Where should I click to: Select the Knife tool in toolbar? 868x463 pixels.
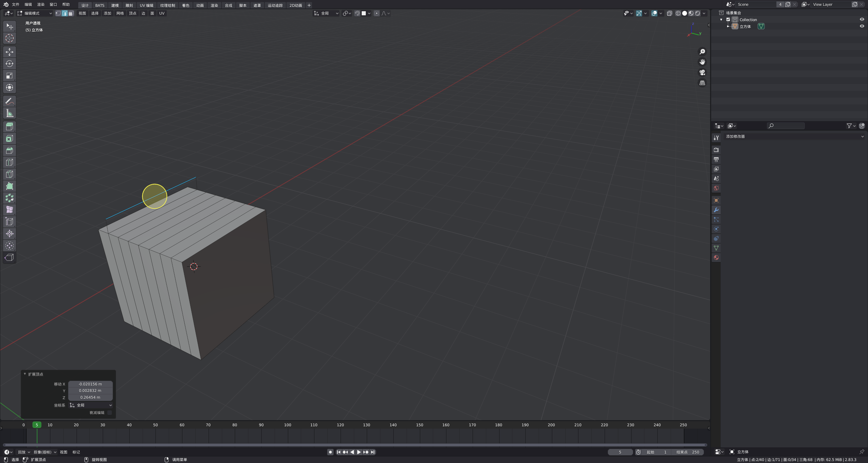point(10,174)
